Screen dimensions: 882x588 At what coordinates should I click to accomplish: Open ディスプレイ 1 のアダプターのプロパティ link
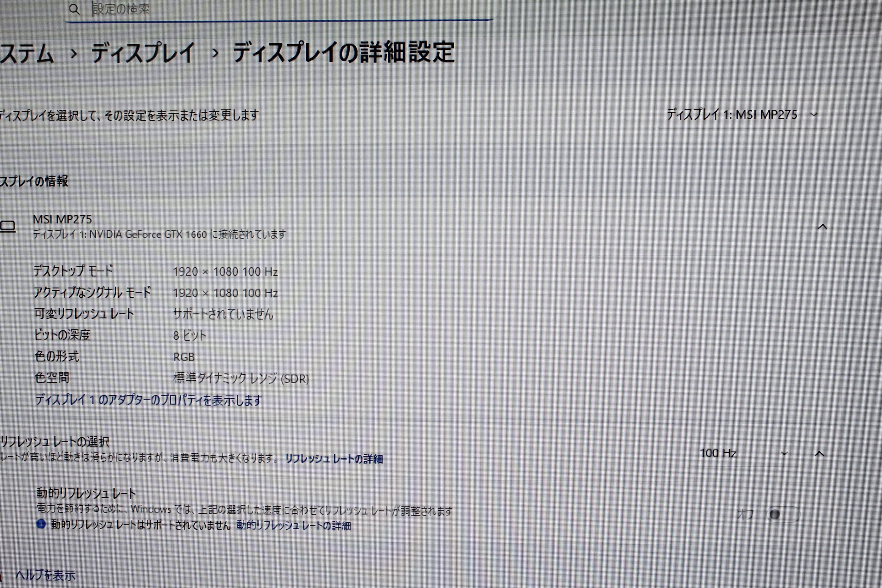148,400
